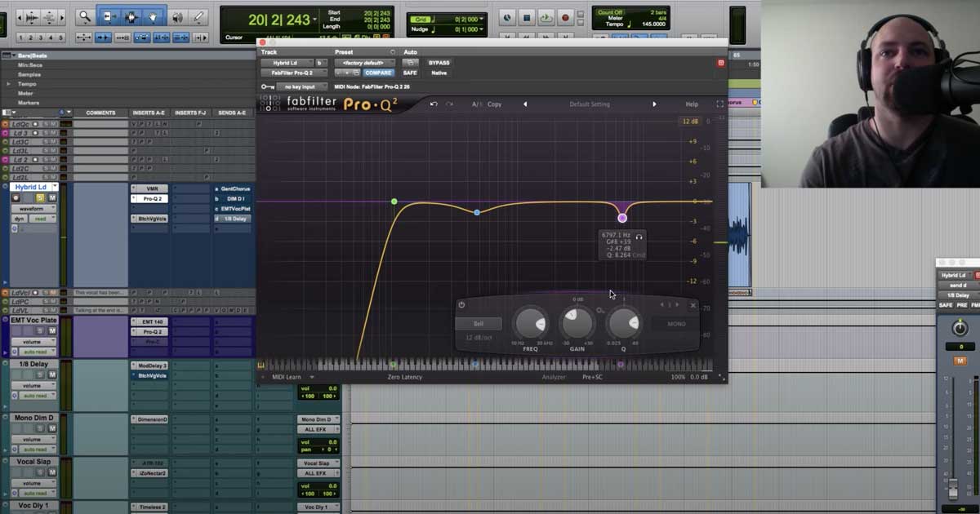
Task: Select the Grabber tool
Action: pos(151,15)
